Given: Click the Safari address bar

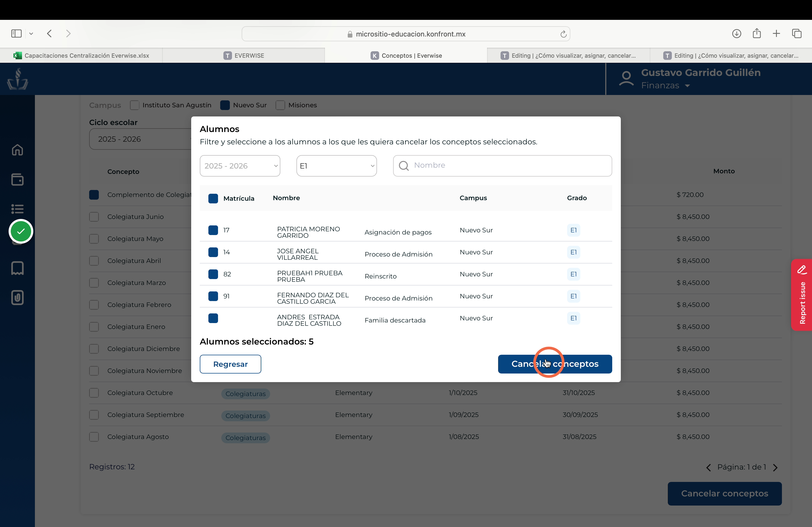Looking at the screenshot, I should [x=406, y=34].
